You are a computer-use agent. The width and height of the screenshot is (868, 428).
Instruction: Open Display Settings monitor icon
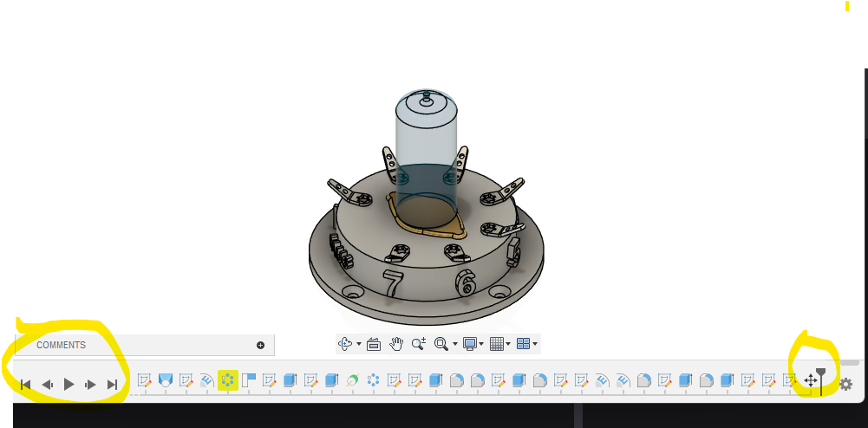tap(469, 344)
